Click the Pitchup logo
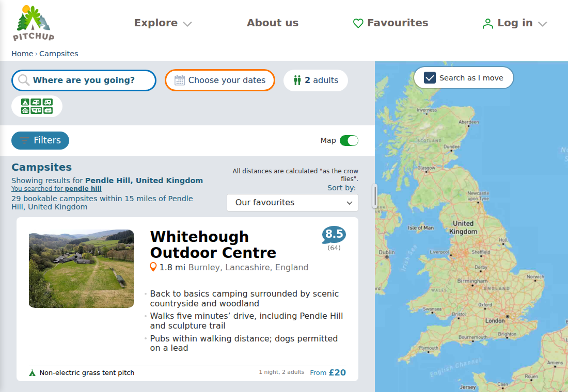The image size is (568, 392). coord(34,23)
